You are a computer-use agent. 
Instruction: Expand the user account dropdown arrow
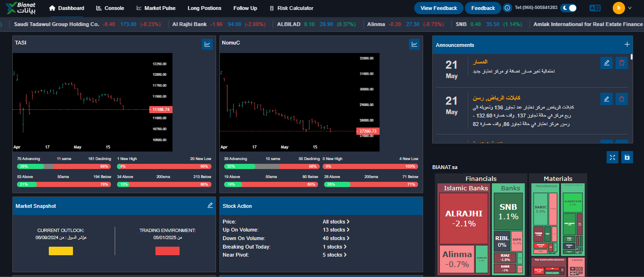(x=630, y=8)
